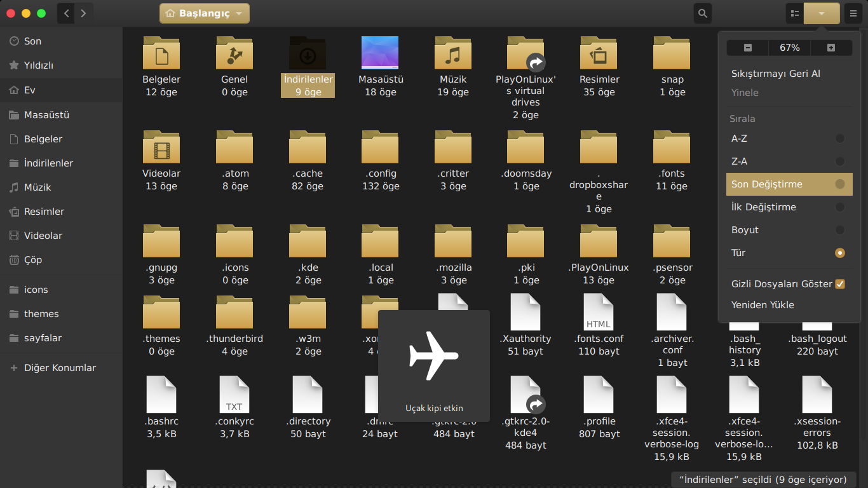Screen dimensions: 868x488
Task: Select the Masaüstü folder icon
Action: (380, 53)
